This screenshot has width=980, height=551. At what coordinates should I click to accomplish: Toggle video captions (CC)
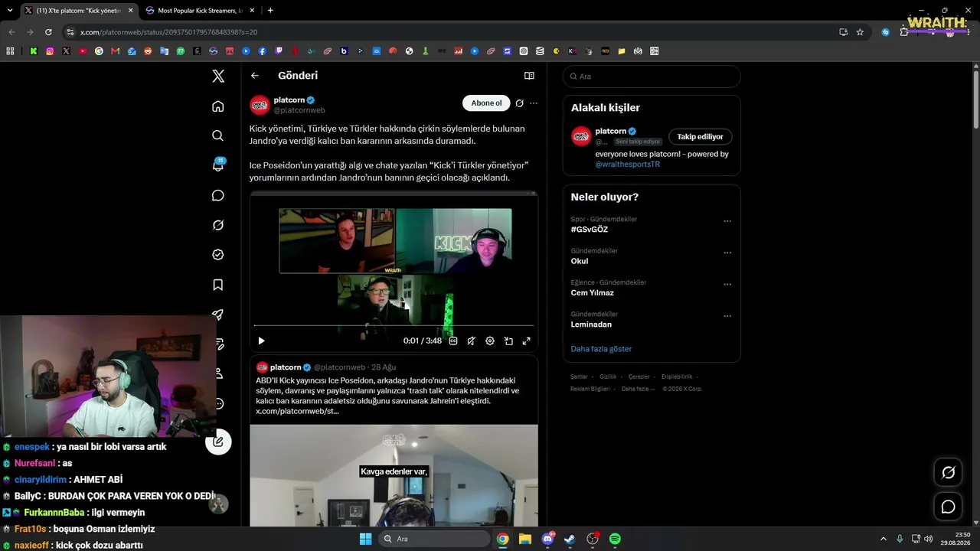(x=453, y=341)
